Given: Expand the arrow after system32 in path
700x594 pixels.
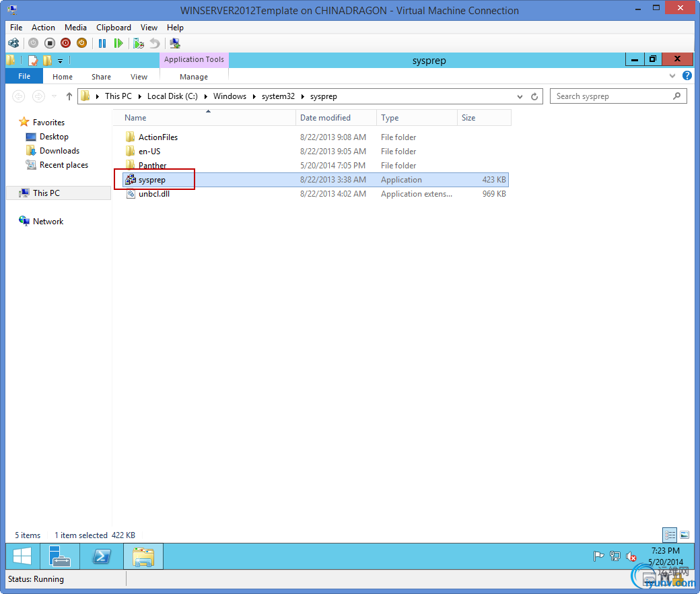Looking at the screenshot, I should [303, 96].
